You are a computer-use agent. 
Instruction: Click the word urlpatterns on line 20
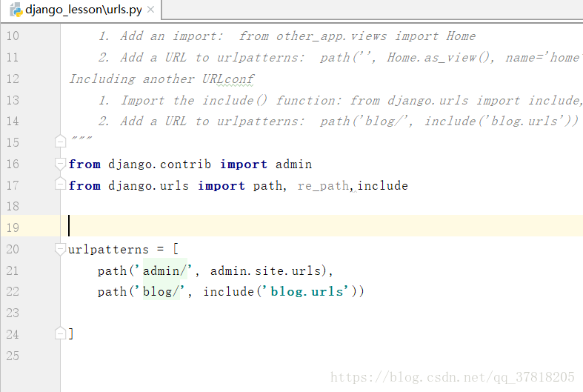pos(108,249)
